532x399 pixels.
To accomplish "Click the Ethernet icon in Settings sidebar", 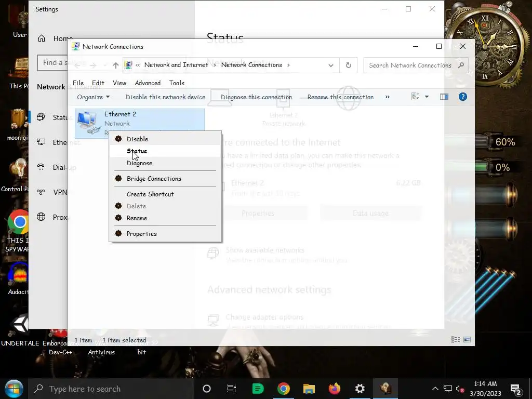I will pos(41,142).
